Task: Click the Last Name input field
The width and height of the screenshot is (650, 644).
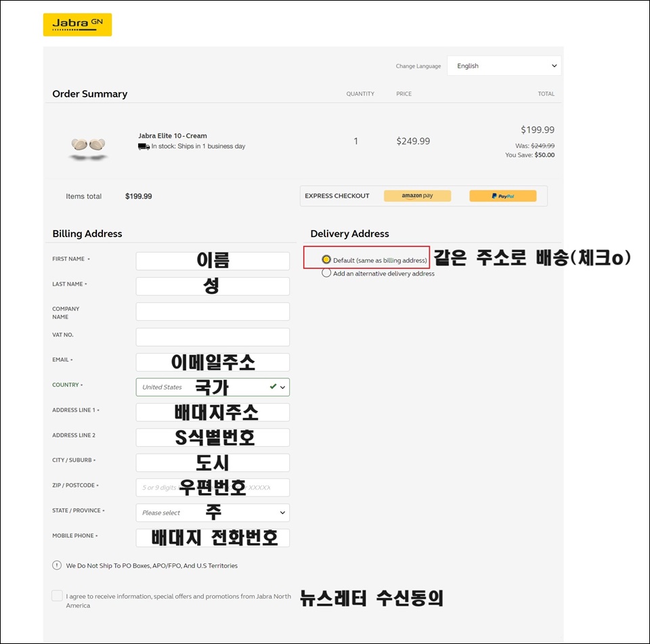Action: pos(213,286)
